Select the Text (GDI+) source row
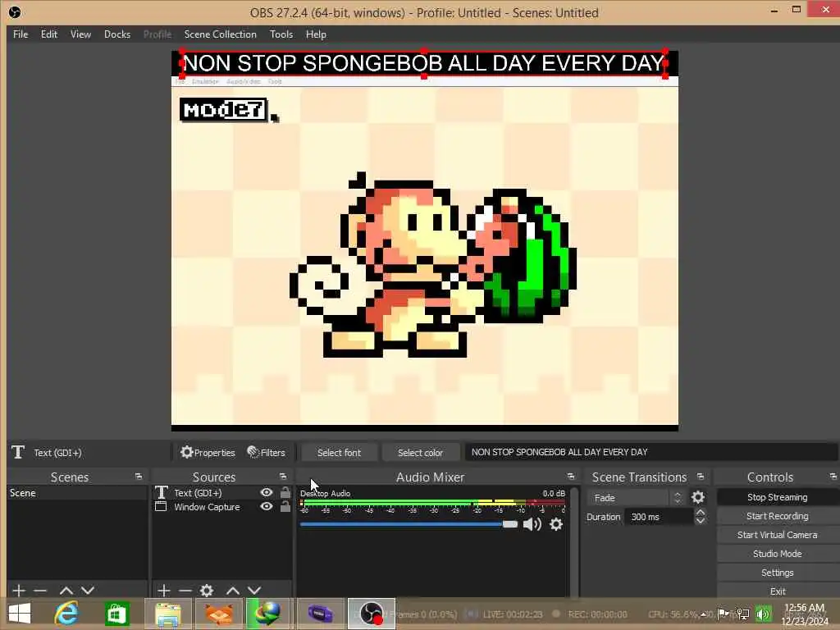 tap(221, 493)
